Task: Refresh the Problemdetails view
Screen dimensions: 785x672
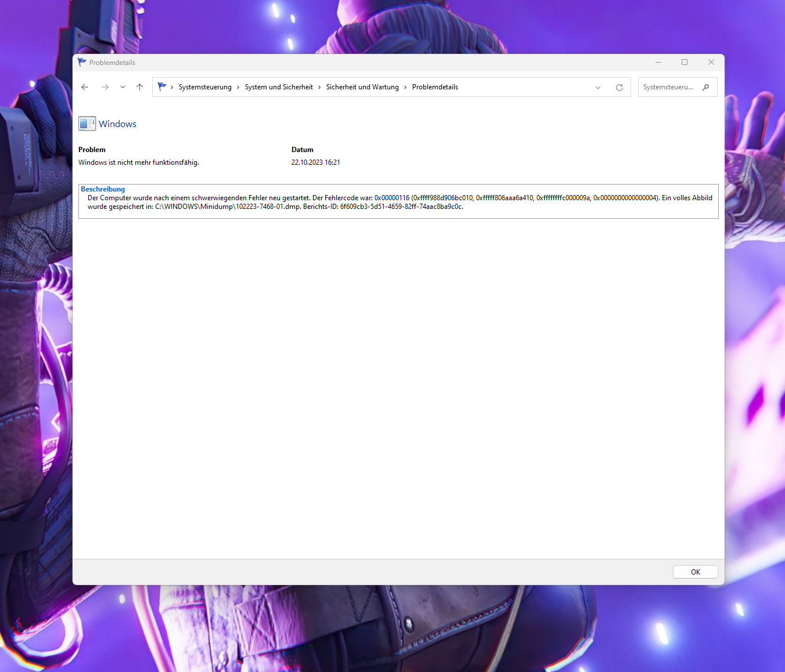Action: point(620,88)
